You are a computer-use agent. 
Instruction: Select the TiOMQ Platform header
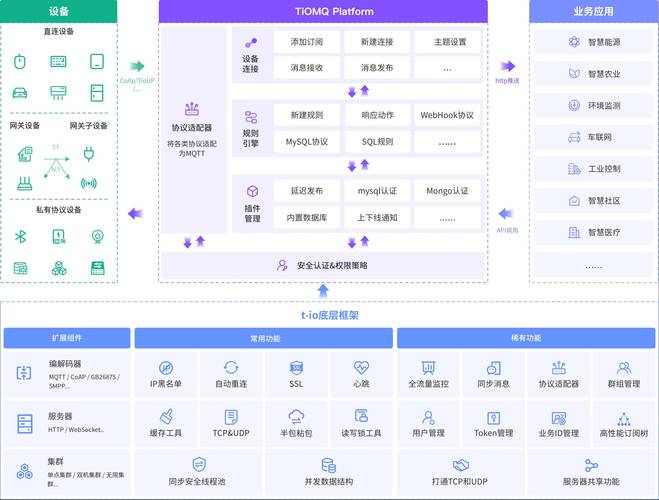pos(323,11)
